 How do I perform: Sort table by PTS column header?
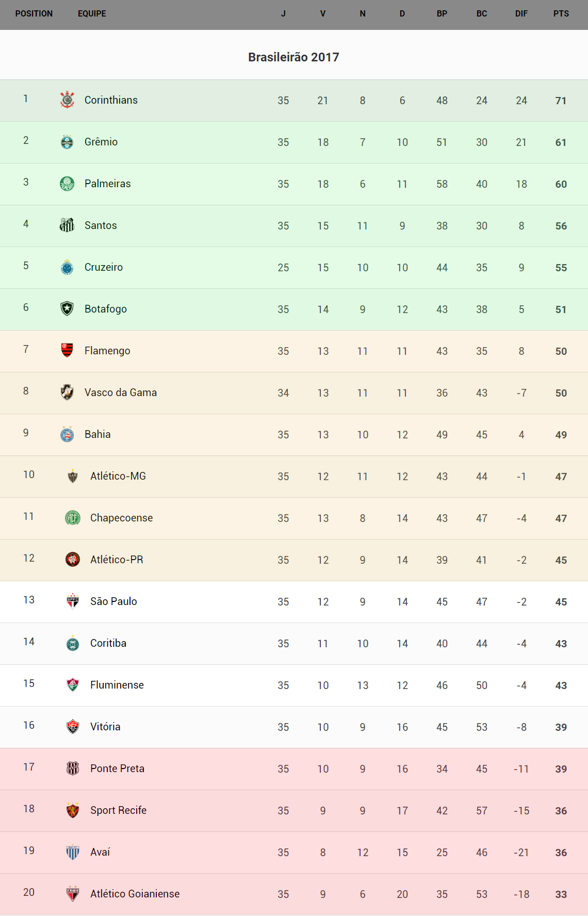561,14
